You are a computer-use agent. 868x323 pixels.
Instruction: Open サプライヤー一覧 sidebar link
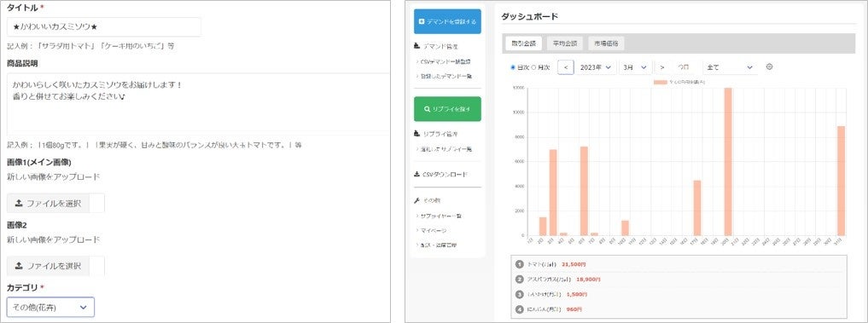442,216
